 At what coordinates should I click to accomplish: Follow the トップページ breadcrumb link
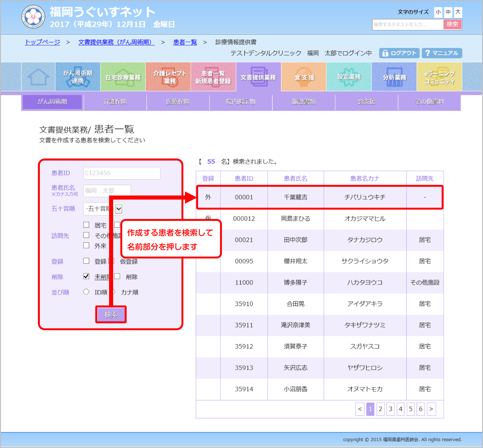click(43, 42)
